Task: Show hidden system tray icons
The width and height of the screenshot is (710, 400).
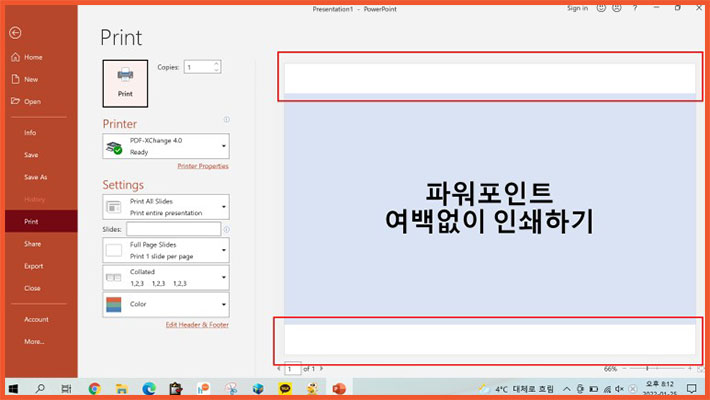Action: pos(566,389)
